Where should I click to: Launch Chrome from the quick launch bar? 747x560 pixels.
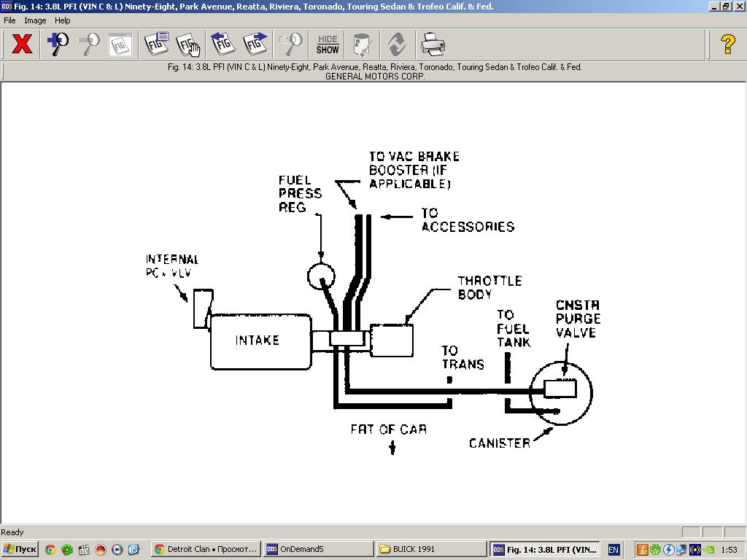tap(50, 550)
